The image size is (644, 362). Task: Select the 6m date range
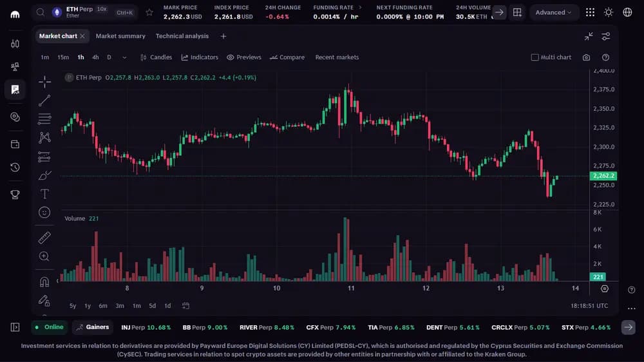click(103, 306)
